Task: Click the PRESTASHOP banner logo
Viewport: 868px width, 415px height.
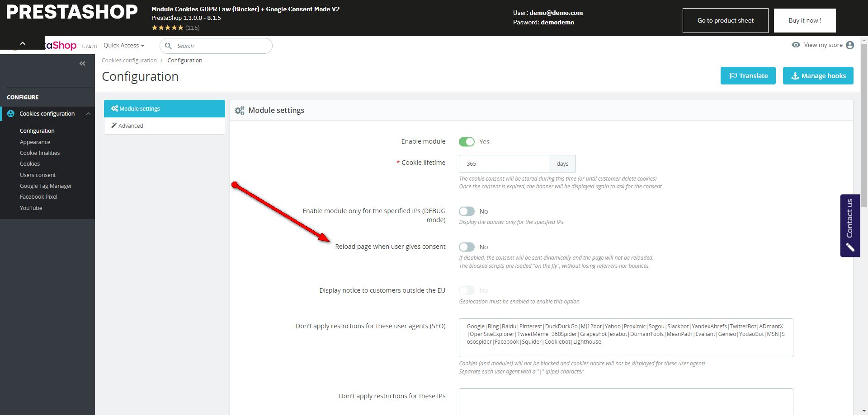Action: tap(72, 12)
